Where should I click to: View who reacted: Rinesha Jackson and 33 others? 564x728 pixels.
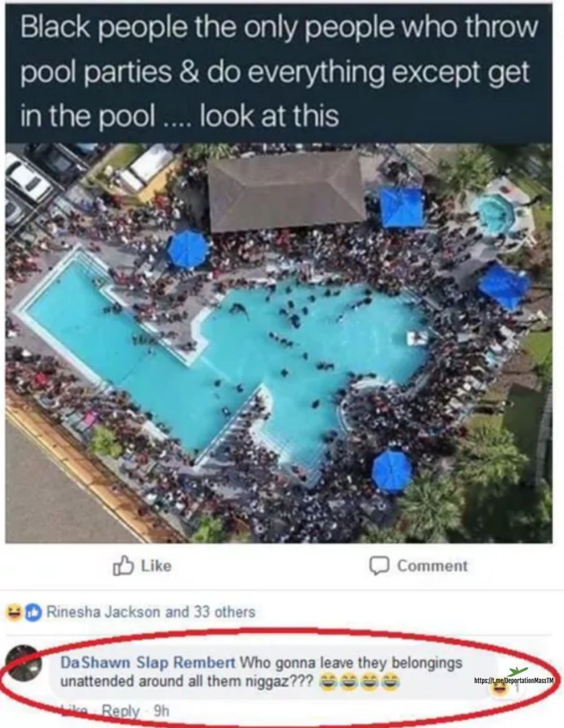pyautogui.click(x=150, y=612)
